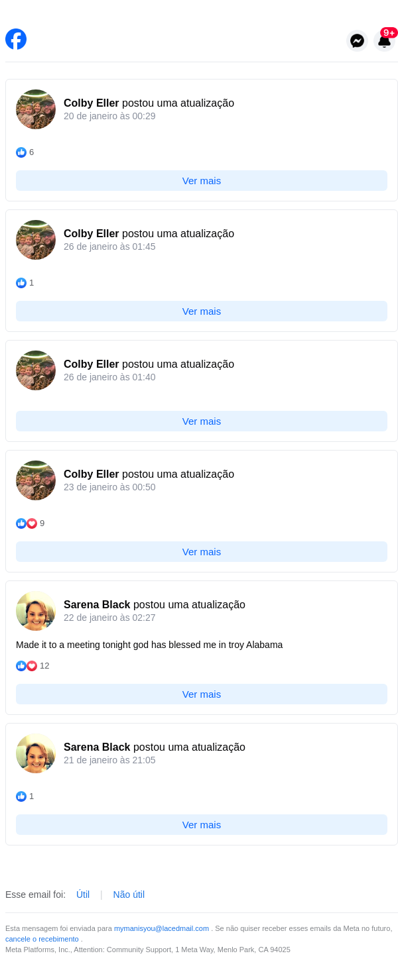Click the like reaction beside the 12 count

click(x=21, y=666)
